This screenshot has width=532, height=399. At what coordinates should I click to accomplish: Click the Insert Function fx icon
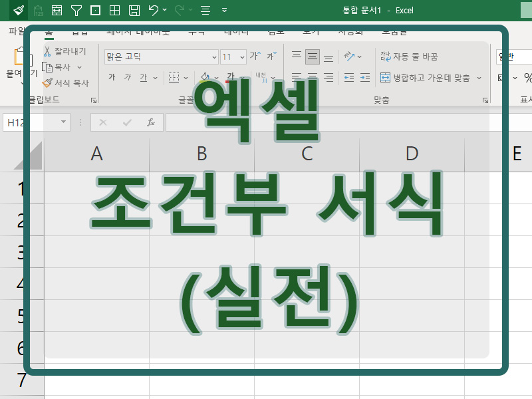coord(150,122)
